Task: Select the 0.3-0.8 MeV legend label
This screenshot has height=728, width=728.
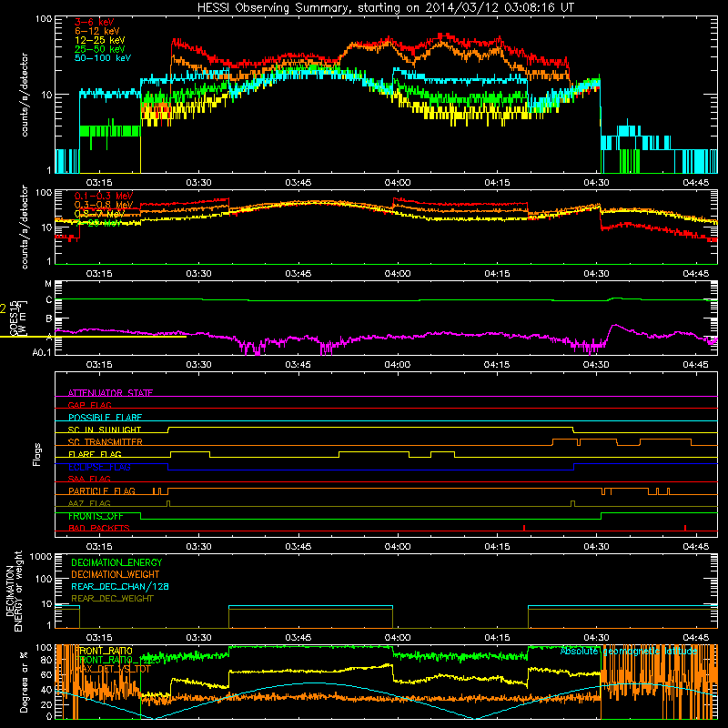Action: (104, 205)
